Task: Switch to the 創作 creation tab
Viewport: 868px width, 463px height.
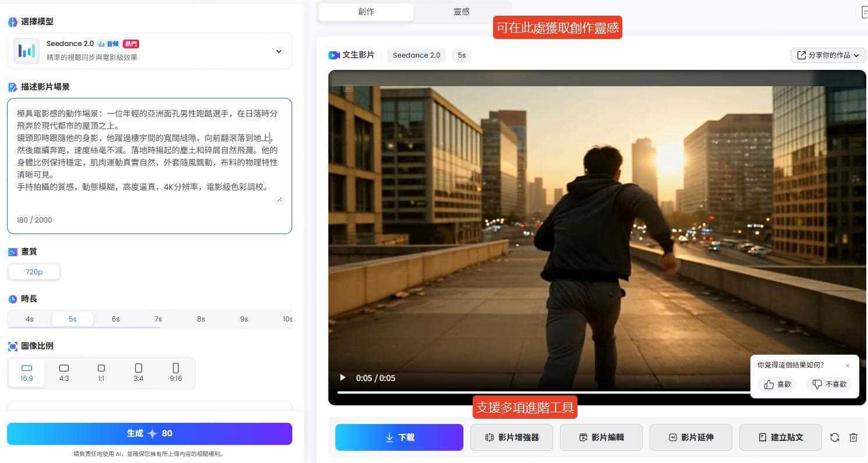Action: (x=366, y=12)
